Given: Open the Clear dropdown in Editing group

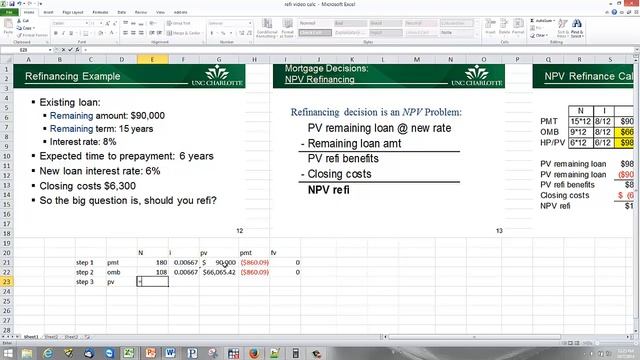Looking at the screenshot, I should 540,36.
